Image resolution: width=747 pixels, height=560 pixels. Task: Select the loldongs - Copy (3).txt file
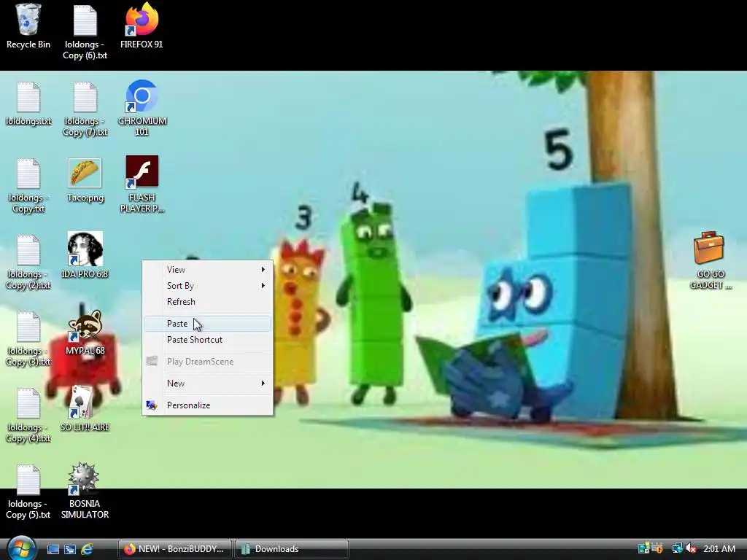click(28, 338)
